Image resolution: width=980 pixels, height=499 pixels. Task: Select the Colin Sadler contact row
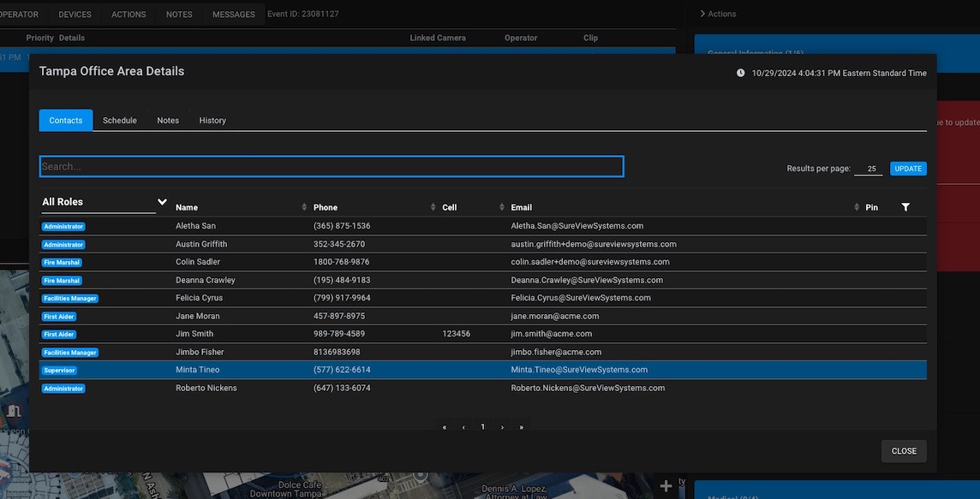click(x=482, y=262)
